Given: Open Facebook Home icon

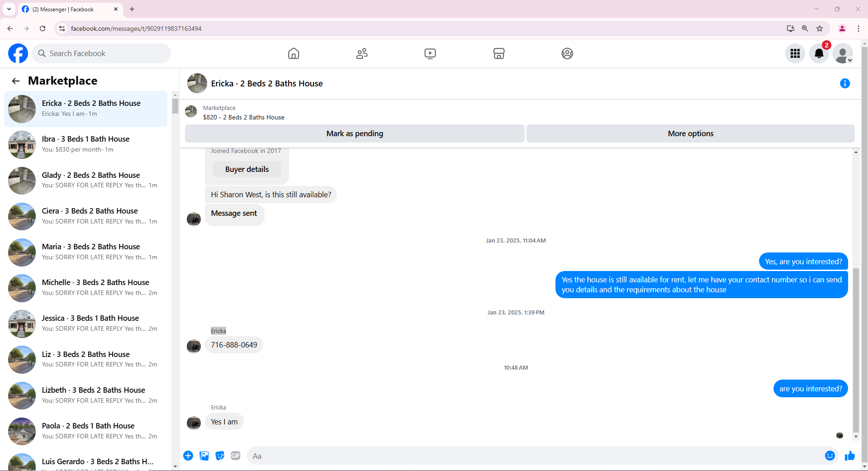Looking at the screenshot, I should click(294, 53).
